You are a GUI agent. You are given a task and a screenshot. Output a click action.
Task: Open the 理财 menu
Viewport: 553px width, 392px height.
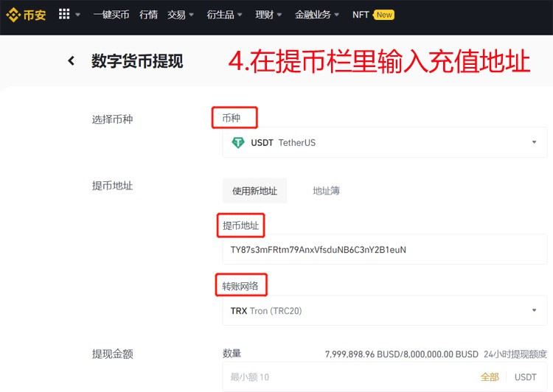pyautogui.click(x=268, y=15)
